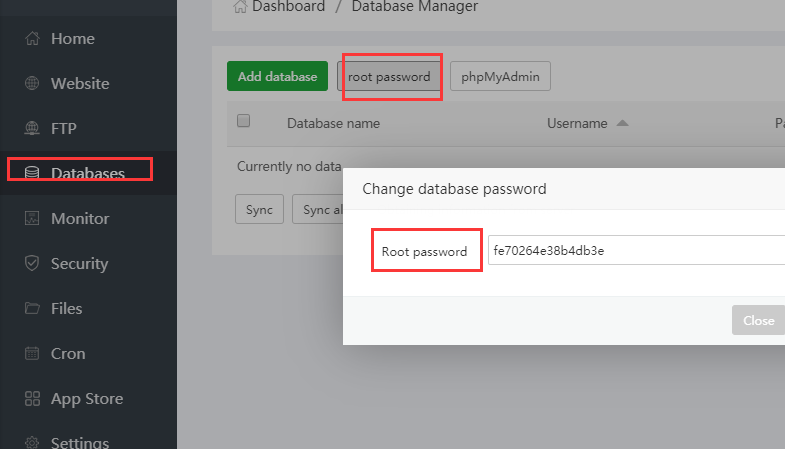
Task: Click the FTP icon in sidebar
Action: click(x=32, y=129)
